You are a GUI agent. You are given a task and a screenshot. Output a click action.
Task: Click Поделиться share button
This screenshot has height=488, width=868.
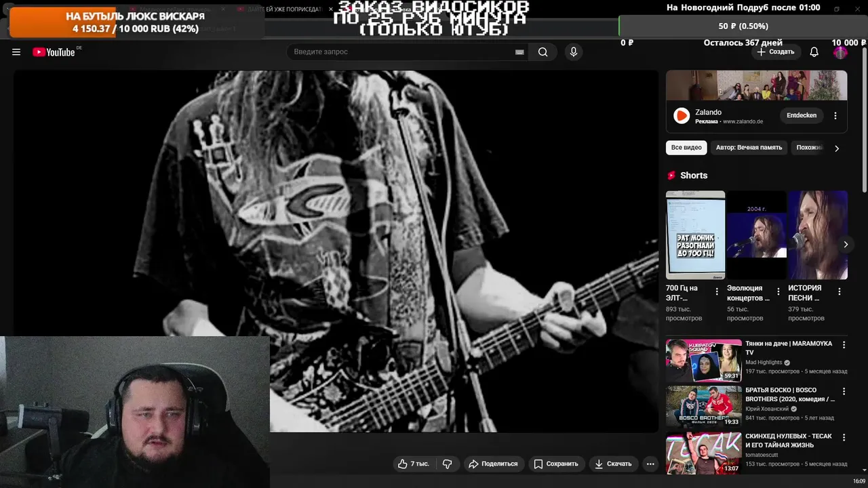click(493, 464)
